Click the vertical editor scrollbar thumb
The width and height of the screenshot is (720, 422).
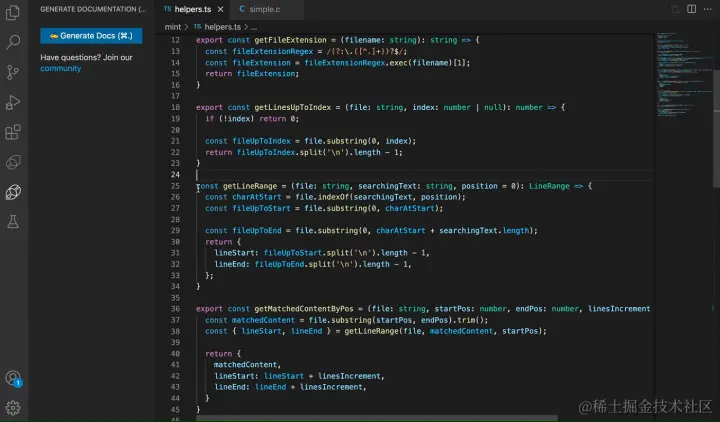click(x=716, y=129)
